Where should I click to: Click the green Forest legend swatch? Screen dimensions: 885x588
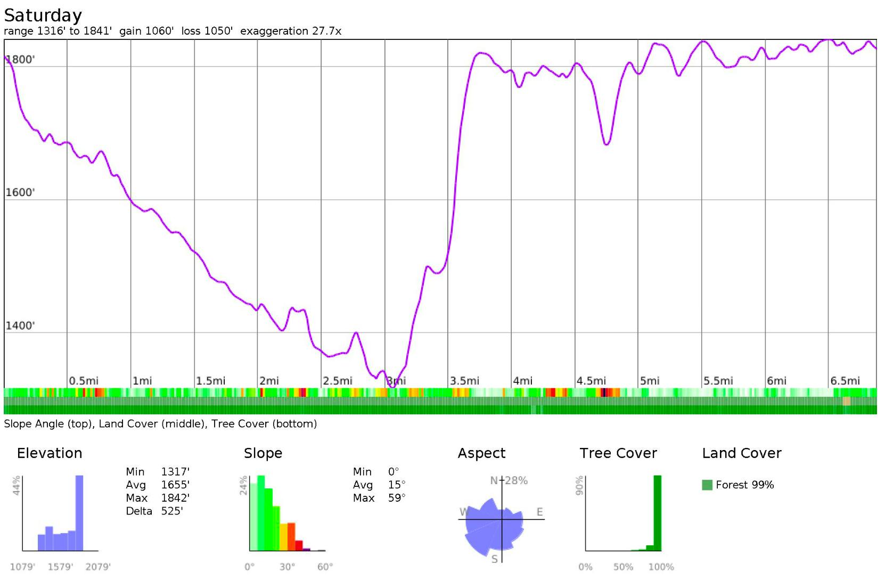[707, 485]
